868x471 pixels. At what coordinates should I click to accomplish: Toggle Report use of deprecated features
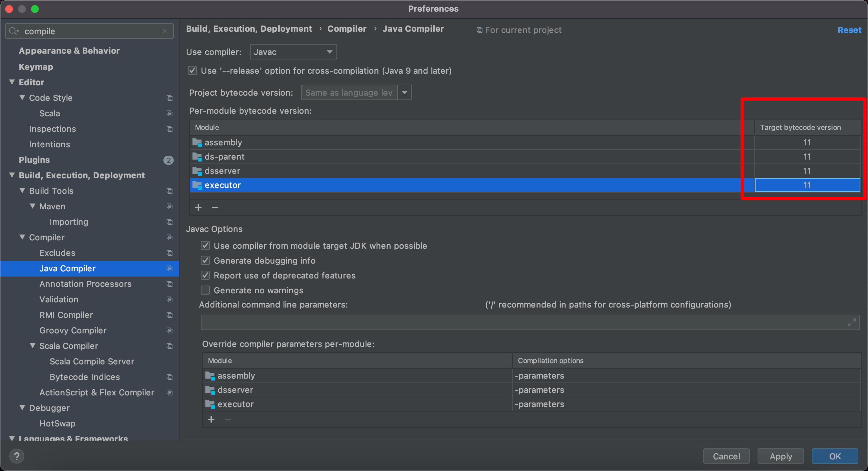coord(205,276)
